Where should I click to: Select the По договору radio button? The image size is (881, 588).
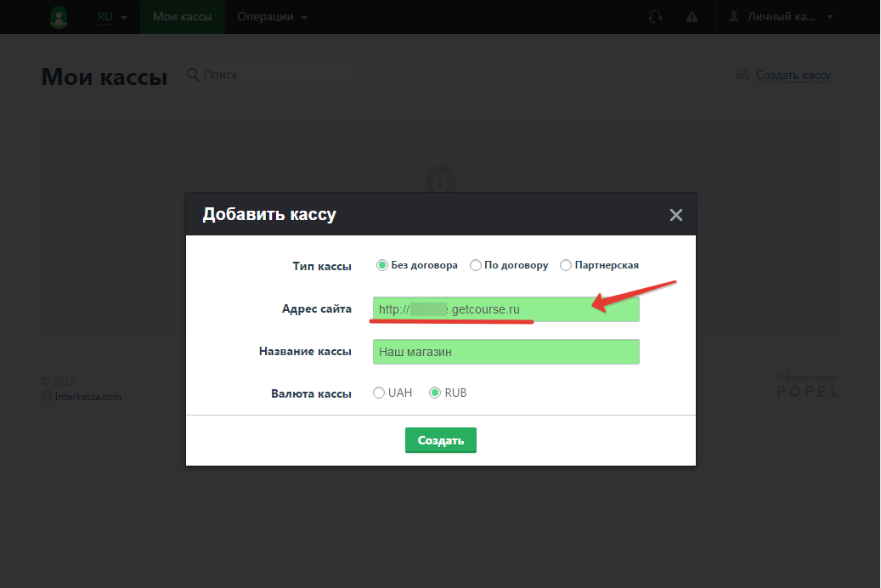(476, 265)
